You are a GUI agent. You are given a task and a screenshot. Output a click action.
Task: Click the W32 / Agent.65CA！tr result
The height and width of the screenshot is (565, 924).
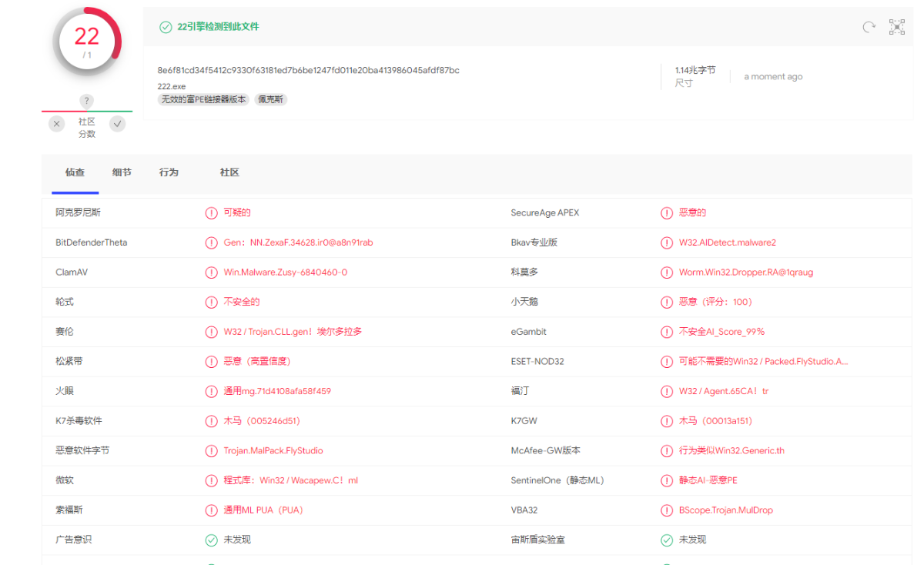pos(724,391)
